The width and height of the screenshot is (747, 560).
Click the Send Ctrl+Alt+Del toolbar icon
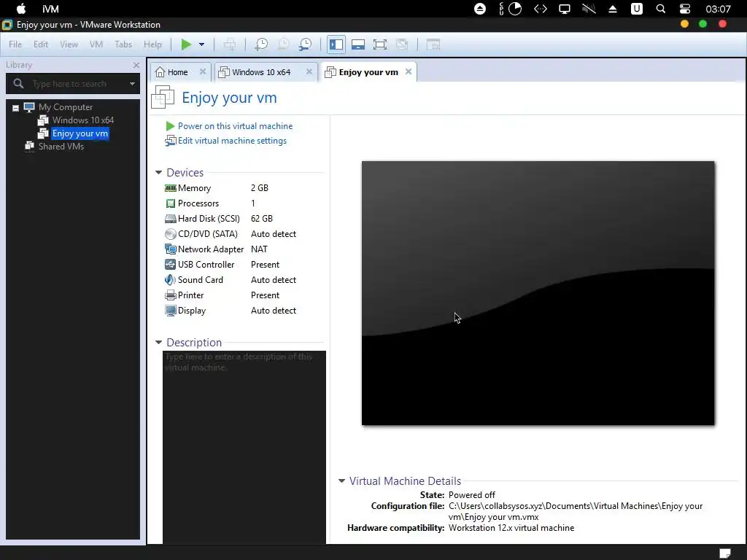pos(230,44)
